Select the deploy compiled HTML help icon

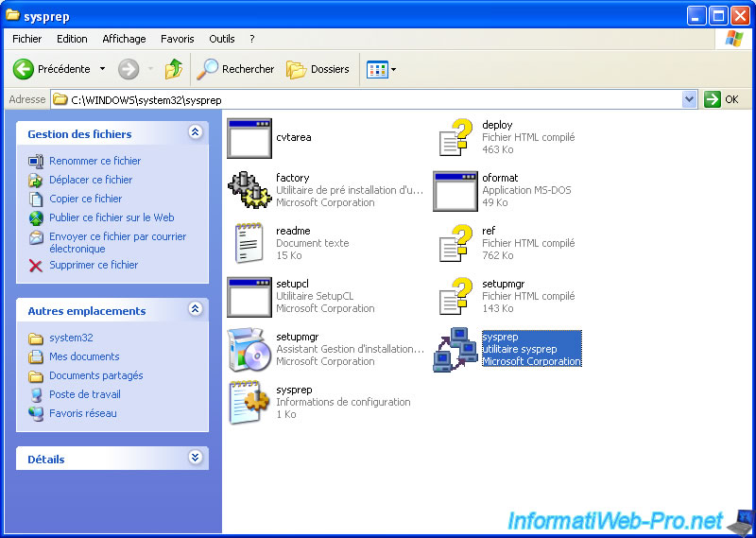point(455,137)
